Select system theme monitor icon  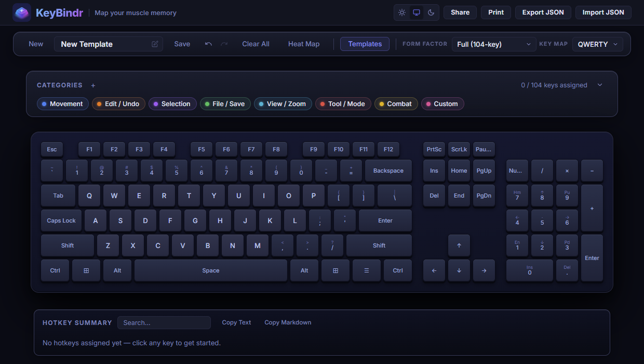click(417, 12)
